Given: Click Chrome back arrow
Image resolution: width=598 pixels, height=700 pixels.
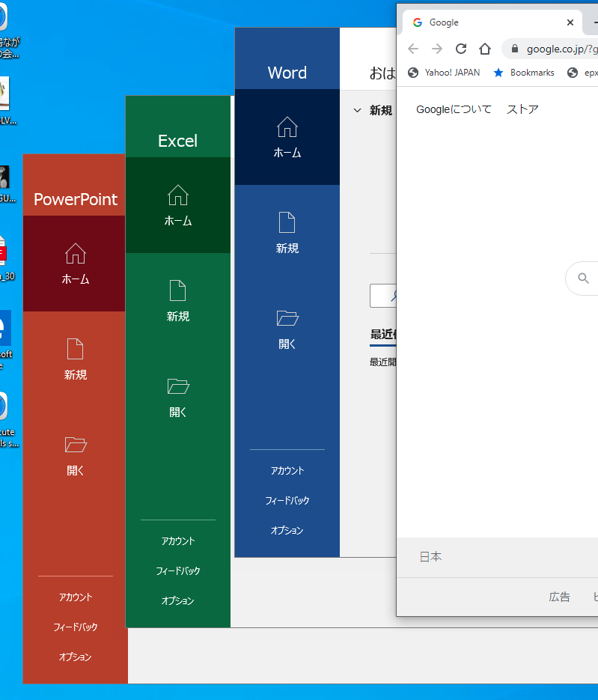Looking at the screenshot, I should click(413, 49).
